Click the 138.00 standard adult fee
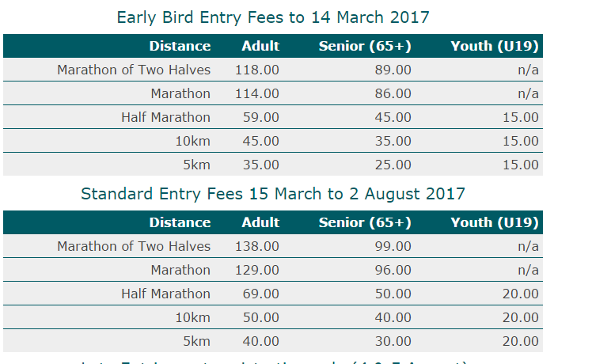This screenshot has height=364, width=592. point(257,246)
